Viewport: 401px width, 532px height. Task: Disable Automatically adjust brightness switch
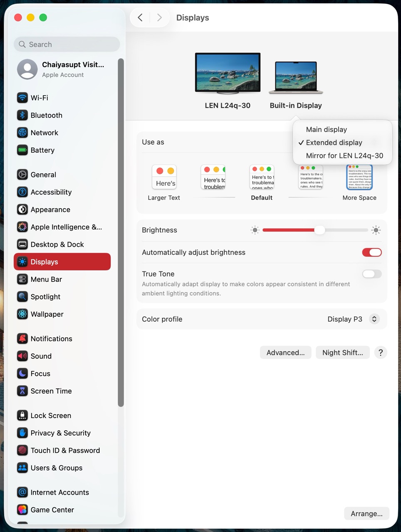pyautogui.click(x=372, y=252)
